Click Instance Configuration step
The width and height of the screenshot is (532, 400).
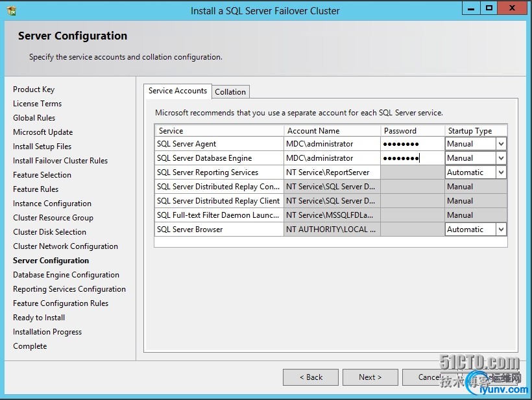[52, 204]
